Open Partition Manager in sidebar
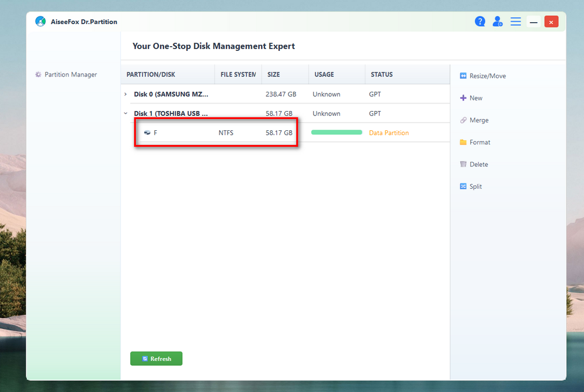 point(70,75)
